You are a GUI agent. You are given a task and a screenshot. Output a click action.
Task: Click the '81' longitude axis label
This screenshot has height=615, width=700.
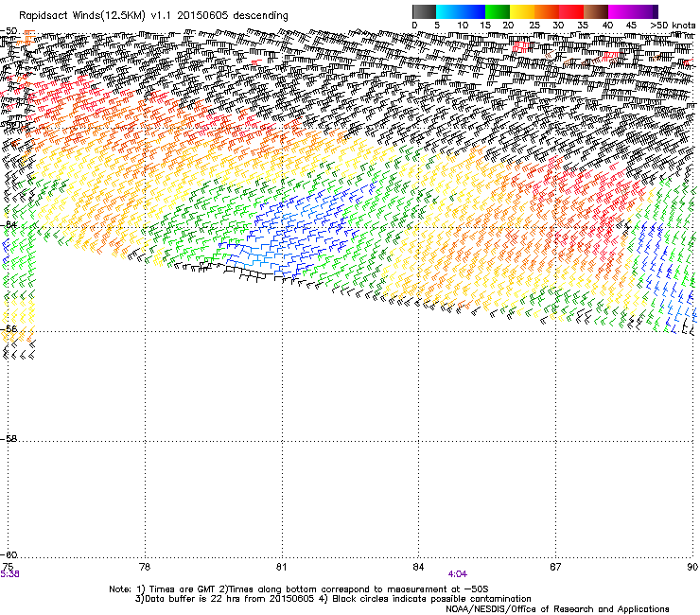point(281,567)
